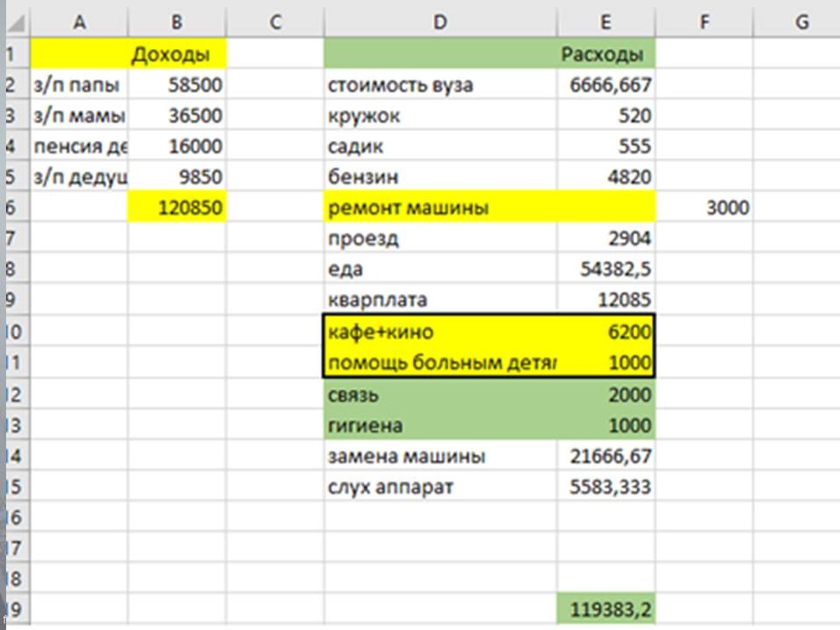Select the "стоимость вуза" cell
This screenshot has height=630, width=840.
439,86
